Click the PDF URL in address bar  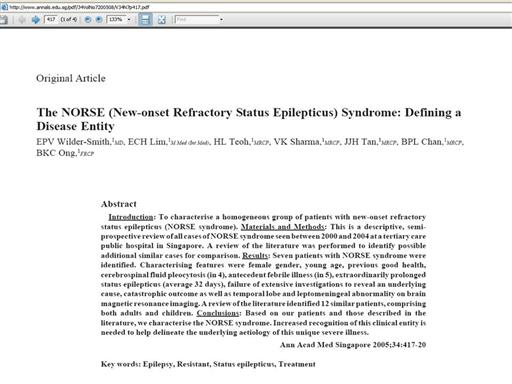[x=79, y=7]
